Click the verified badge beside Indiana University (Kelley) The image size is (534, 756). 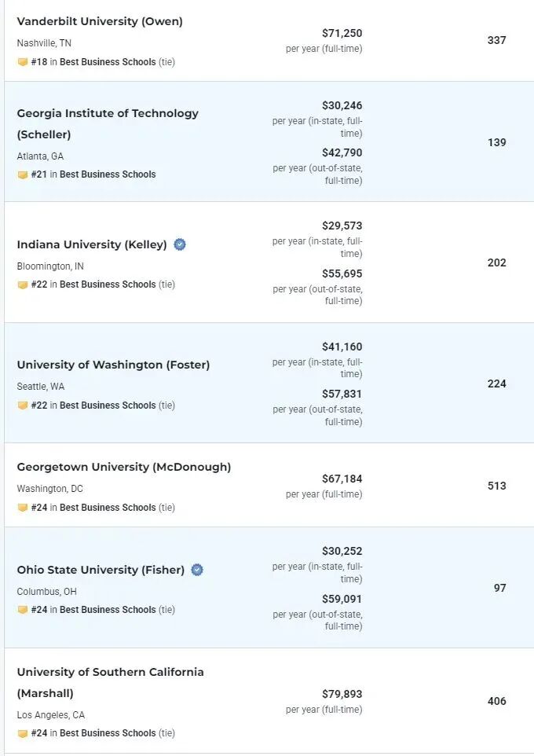pos(180,244)
